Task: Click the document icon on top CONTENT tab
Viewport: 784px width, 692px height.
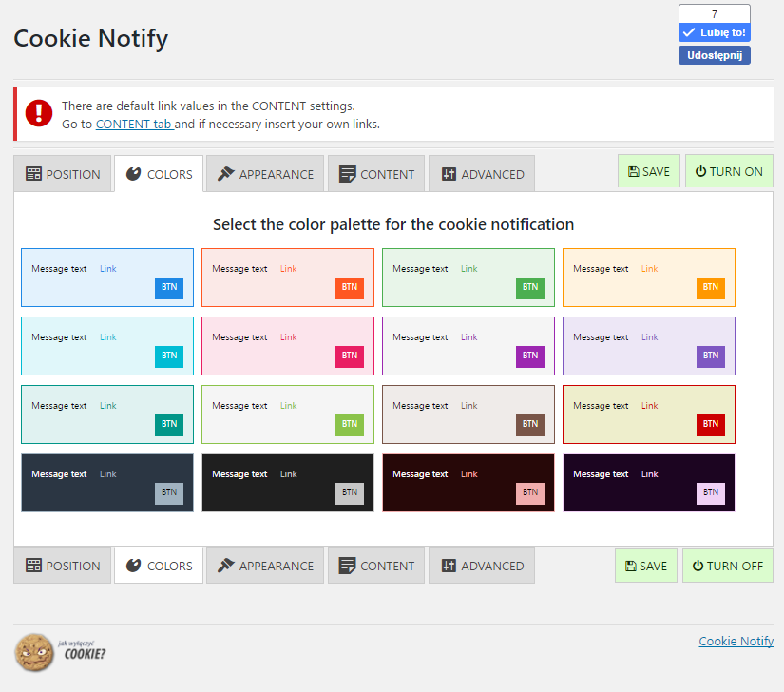Action: [x=347, y=174]
